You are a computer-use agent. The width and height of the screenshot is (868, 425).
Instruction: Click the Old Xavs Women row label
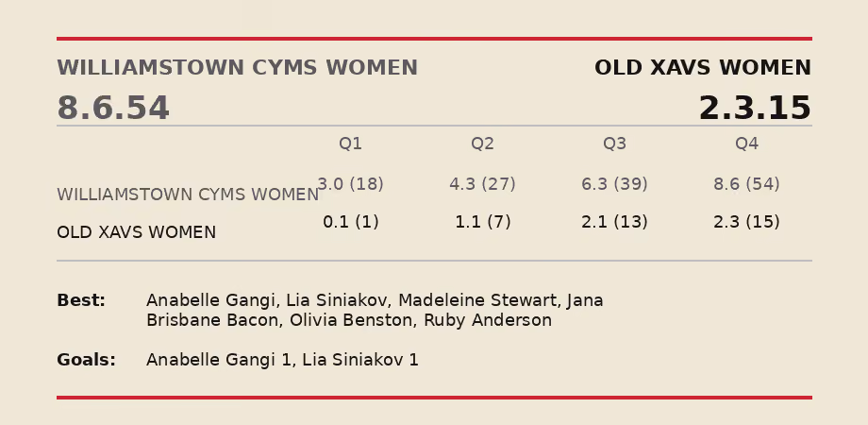(x=136, y=232)
